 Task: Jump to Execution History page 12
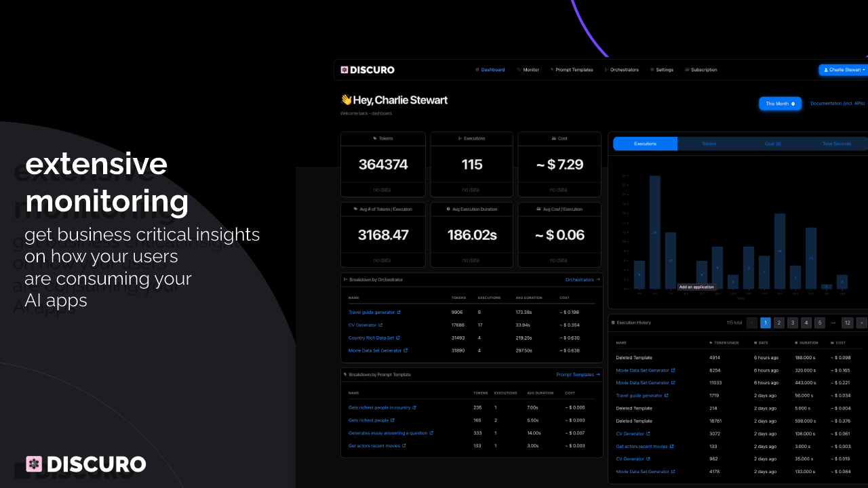(847, 323)
